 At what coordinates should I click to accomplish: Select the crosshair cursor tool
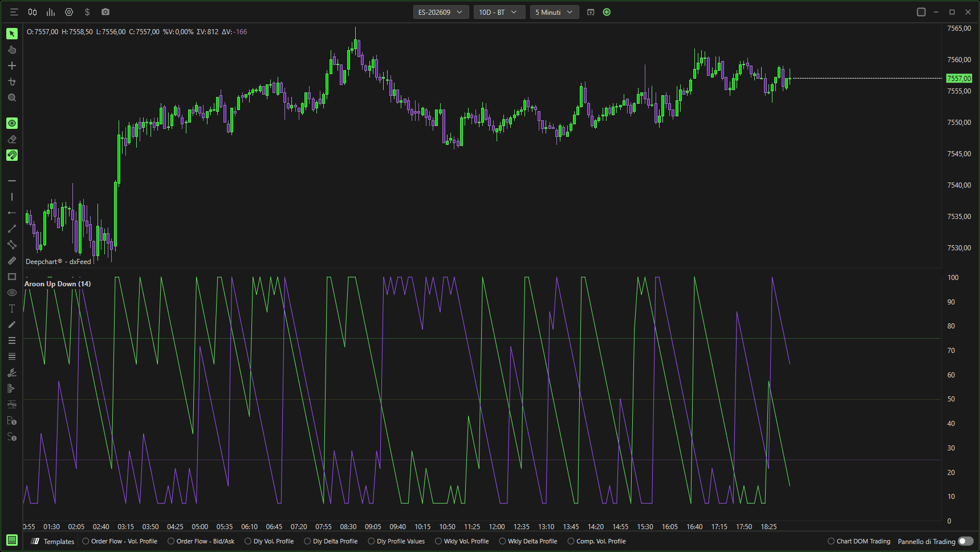tap(12, 66)
